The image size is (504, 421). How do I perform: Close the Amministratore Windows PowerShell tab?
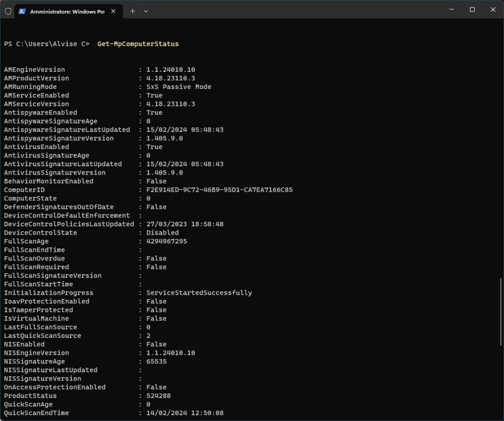(x=114, y=11)
